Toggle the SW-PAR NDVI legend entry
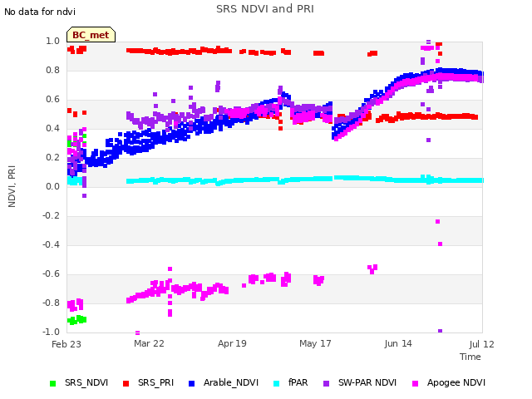Image resolution: width=532 pixels, height=399 pixels. pyautogui.click(x=360, y=382)
